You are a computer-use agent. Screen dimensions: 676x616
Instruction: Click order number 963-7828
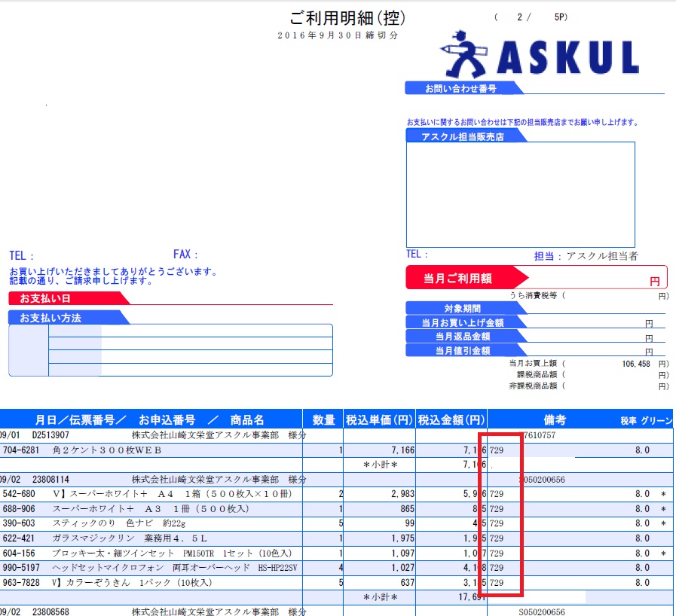coord(20,582)
